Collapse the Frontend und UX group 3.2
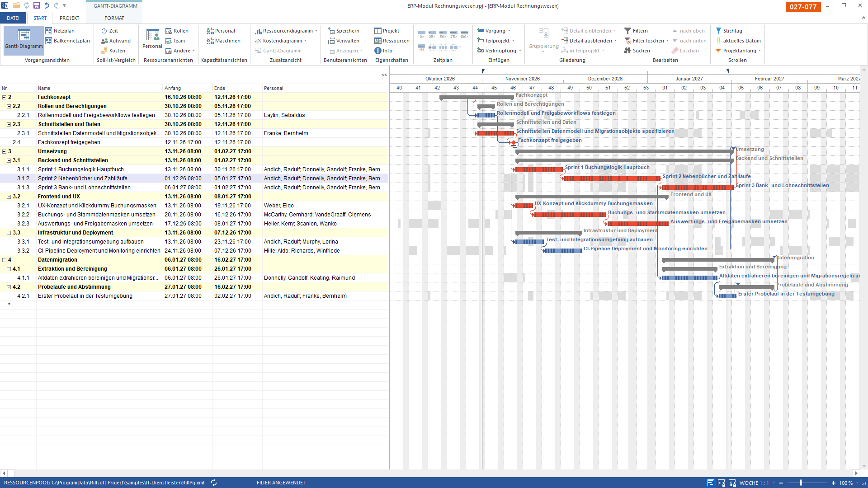 tap(9, 197)
